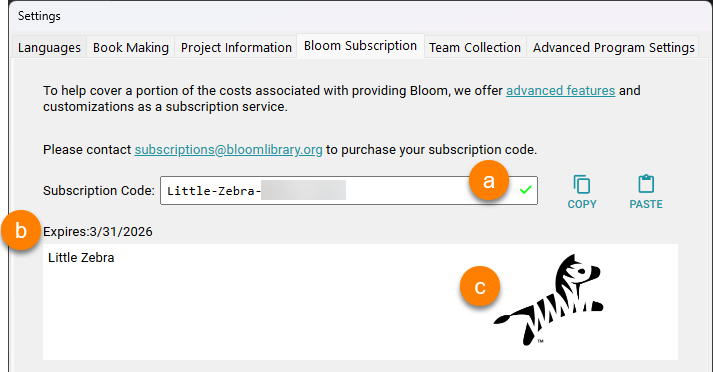Open the Project Information tab
This screenshot has width=713, height=372.
point(236,47)
